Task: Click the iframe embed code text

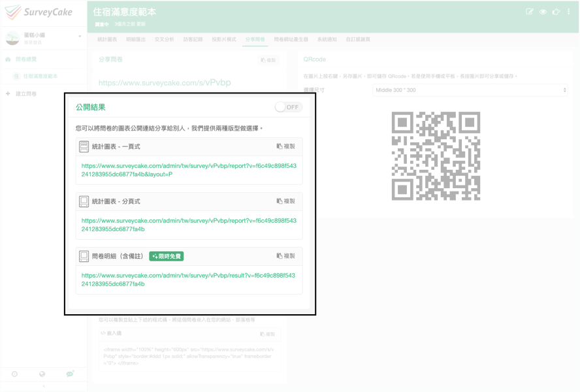Action: (188, 356)
